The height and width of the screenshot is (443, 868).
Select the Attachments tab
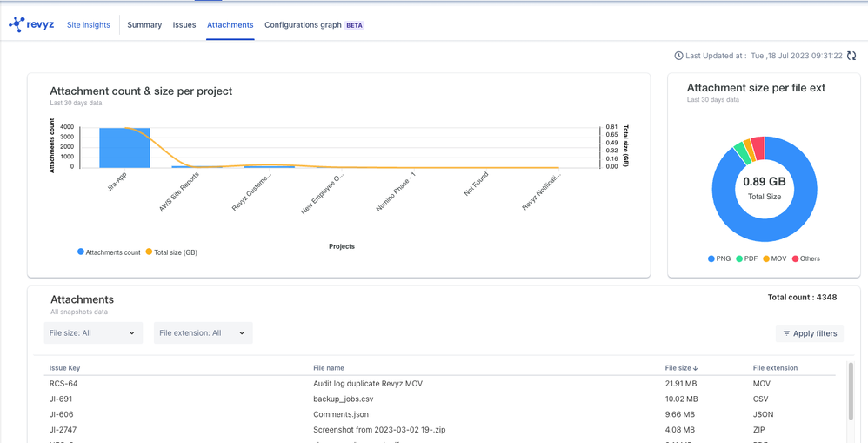pos(230,25)
